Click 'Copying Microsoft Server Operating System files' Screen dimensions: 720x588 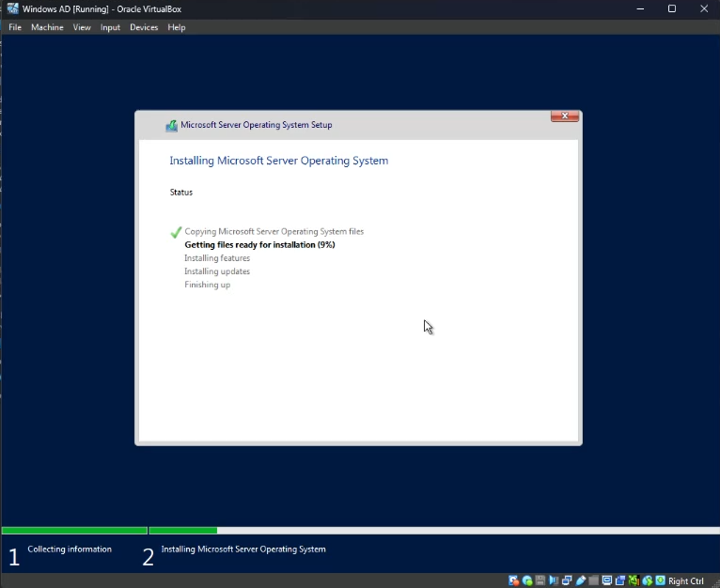(274, 232)
